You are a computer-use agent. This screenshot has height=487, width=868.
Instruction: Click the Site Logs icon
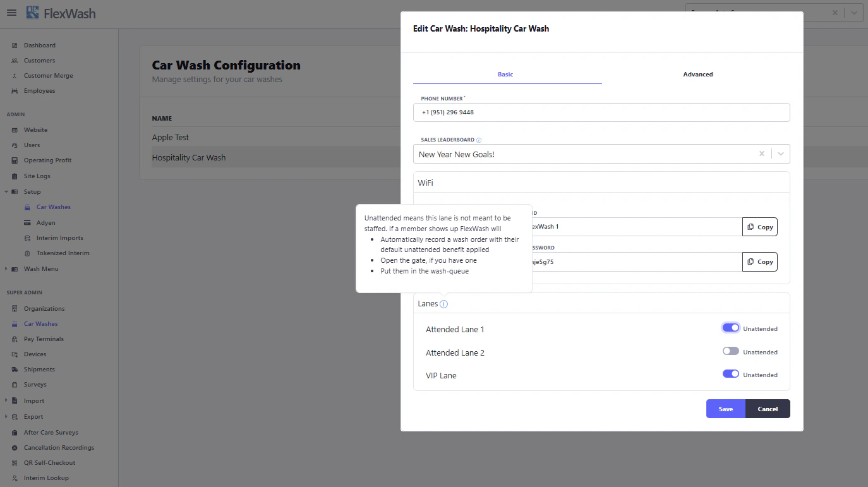(x=15, y=176)
